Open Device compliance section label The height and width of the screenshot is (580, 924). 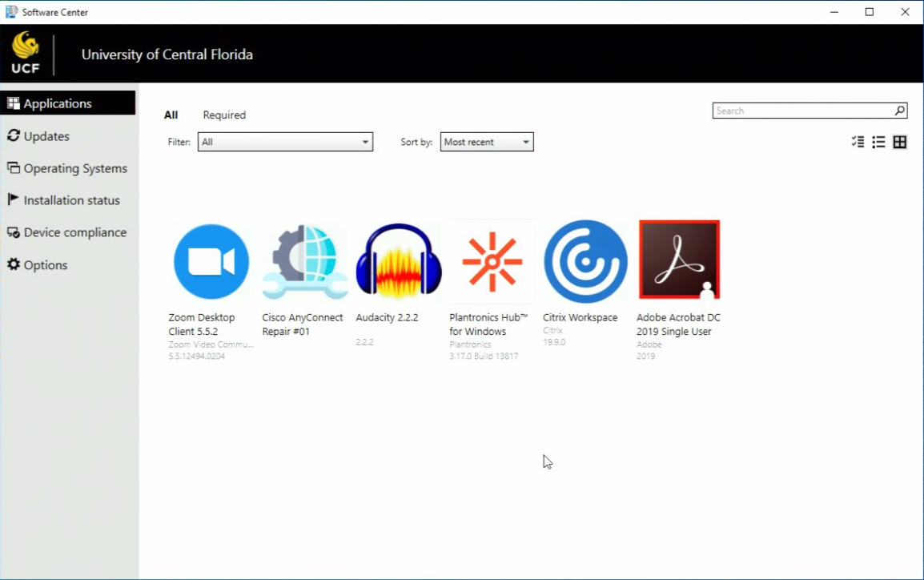point(75,233)
